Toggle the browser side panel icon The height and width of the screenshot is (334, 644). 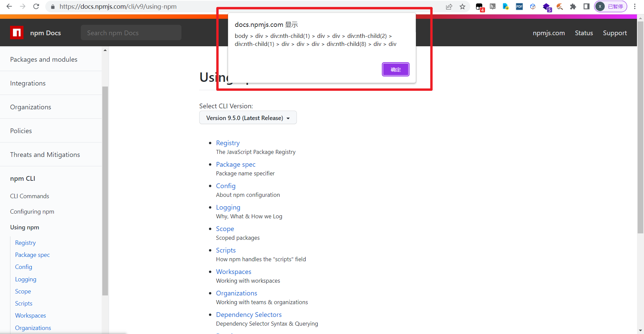pyautogui.click(x=586, y=6)
